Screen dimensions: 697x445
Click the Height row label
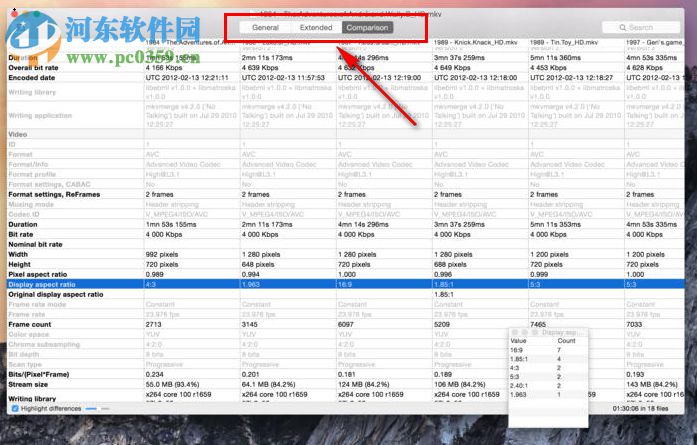[x=20, y=264]
